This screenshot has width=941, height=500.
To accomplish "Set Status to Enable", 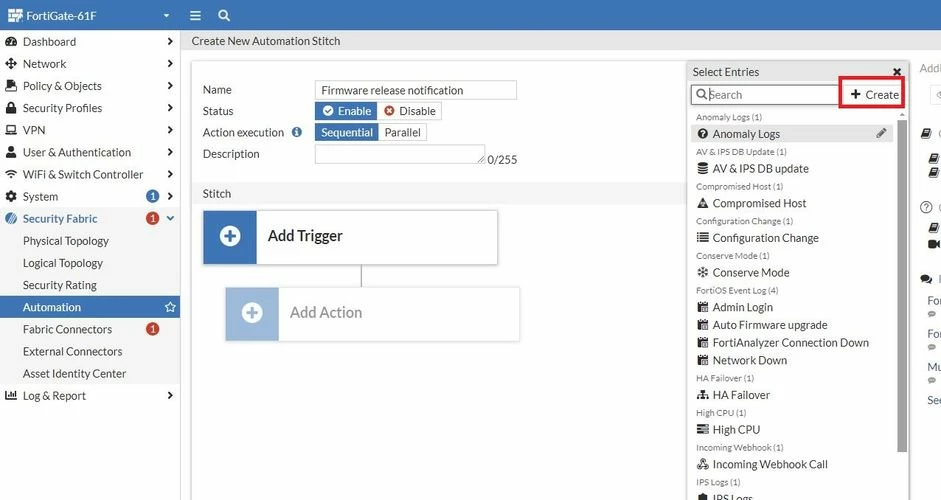I will [x=346, y=111].
